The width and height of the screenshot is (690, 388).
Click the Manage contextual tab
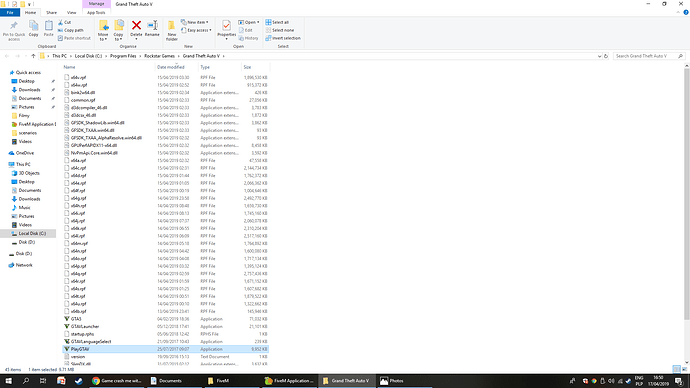coord(96,4)
